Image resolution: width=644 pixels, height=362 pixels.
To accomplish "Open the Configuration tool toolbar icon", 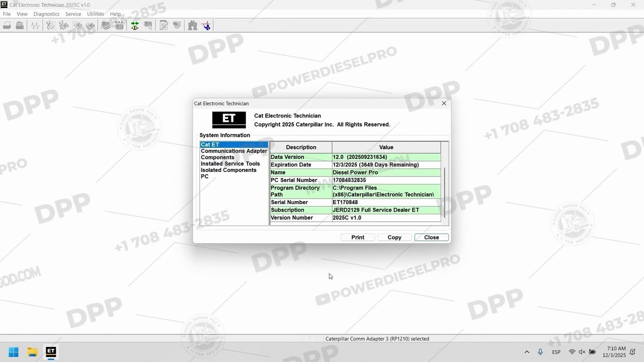I will click(x=119, y=25).
